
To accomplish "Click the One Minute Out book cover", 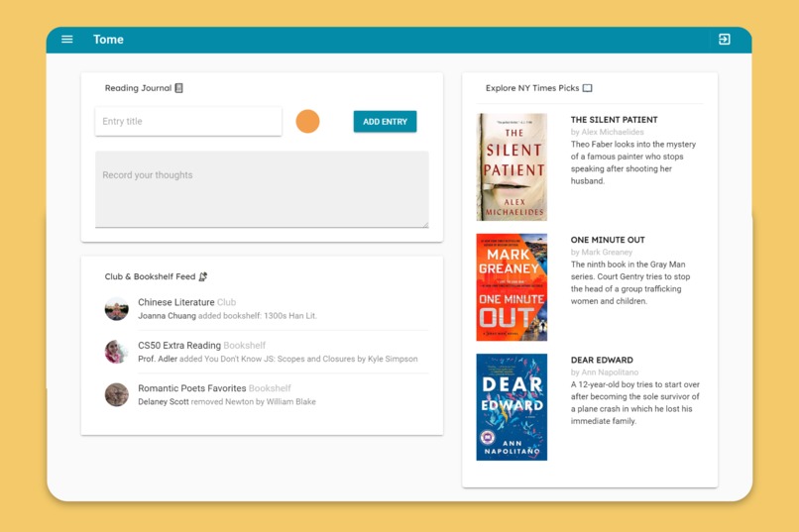I will [512, 287].
